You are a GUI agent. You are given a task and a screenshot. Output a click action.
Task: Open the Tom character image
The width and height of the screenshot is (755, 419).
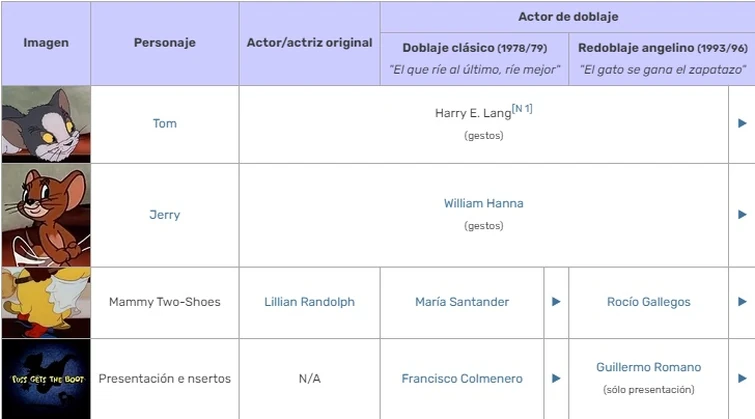(x=45, y=123)
